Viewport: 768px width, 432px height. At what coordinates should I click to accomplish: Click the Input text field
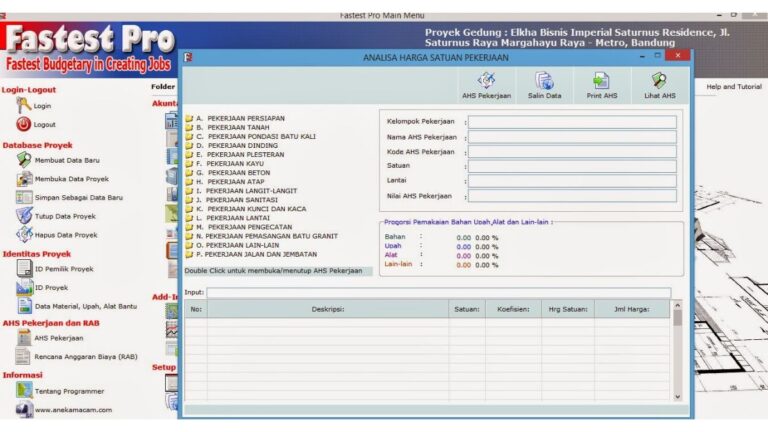click(x=438, y=293)
